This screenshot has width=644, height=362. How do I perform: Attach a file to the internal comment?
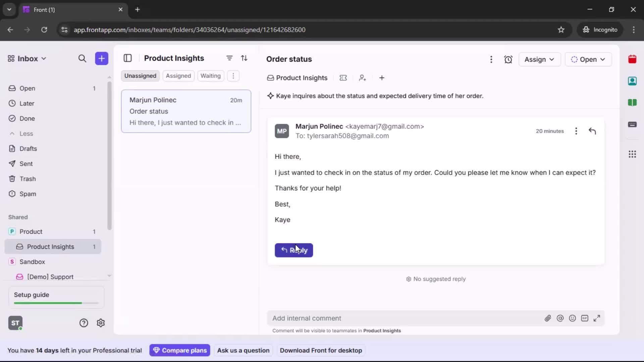pyautogui.click(x=548, y=318)
